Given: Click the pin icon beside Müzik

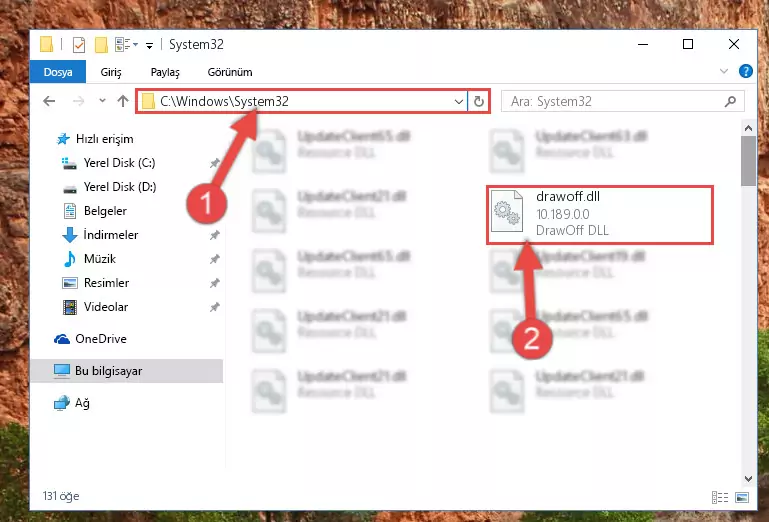Looking at the screenshot, I should pyautogui.click(x=214, y=259).
